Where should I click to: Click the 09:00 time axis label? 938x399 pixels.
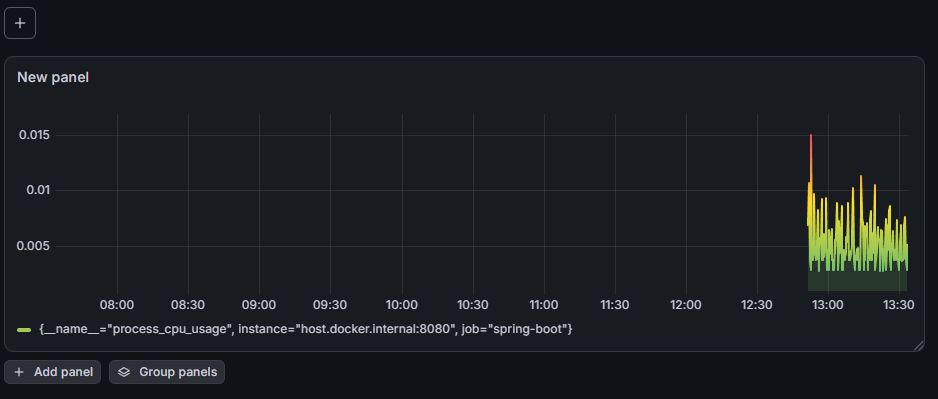tap(259, 305)
